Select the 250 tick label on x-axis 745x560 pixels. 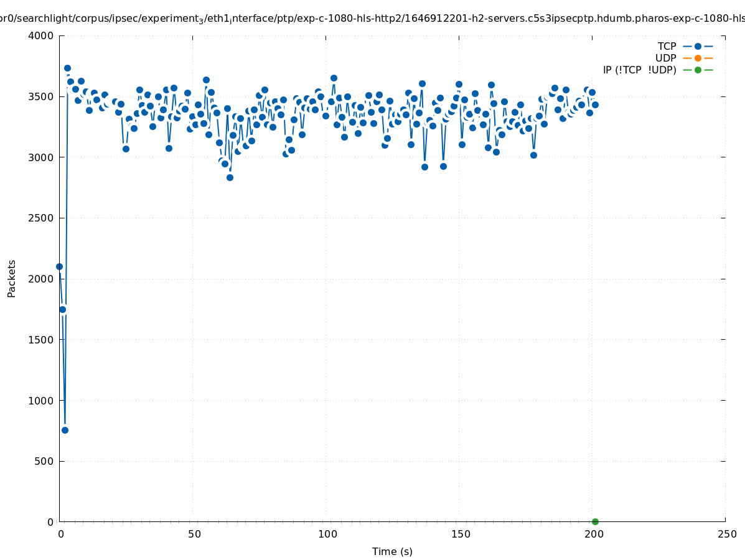pos(727,534)
